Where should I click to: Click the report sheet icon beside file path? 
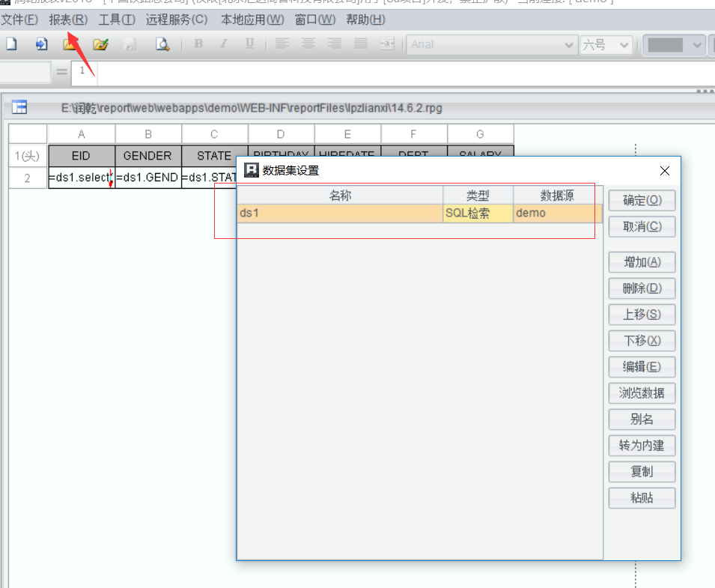click(19, 108)
